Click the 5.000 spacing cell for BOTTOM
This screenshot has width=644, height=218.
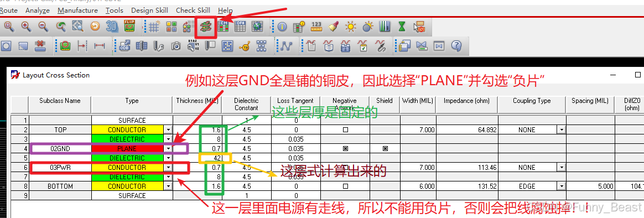590,186
